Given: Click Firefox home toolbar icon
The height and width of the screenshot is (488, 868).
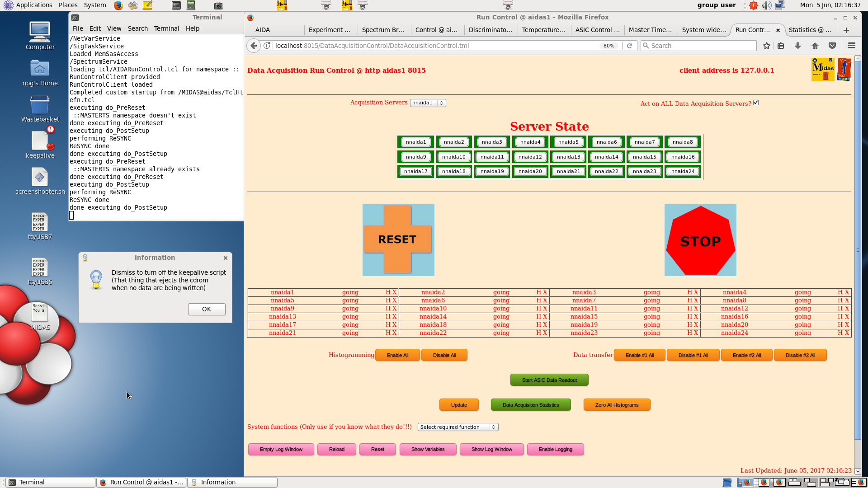Looking at the screenshot, I should click(x=815, y=46).
